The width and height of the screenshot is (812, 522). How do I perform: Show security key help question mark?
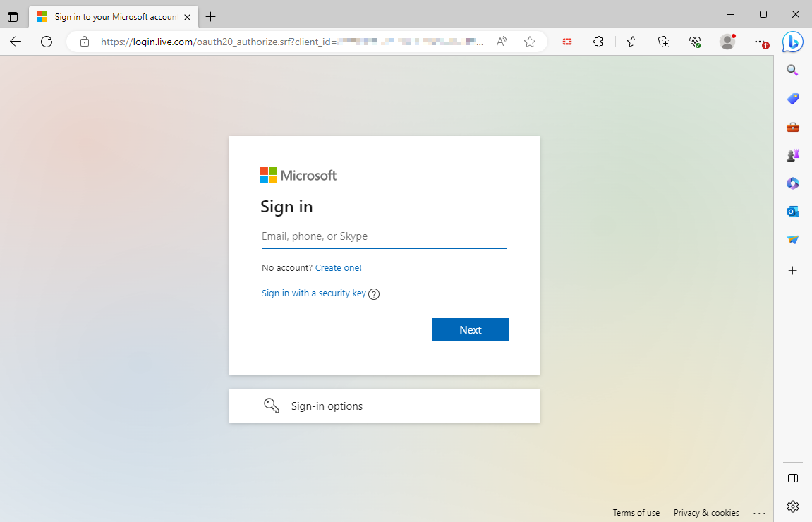374,294
